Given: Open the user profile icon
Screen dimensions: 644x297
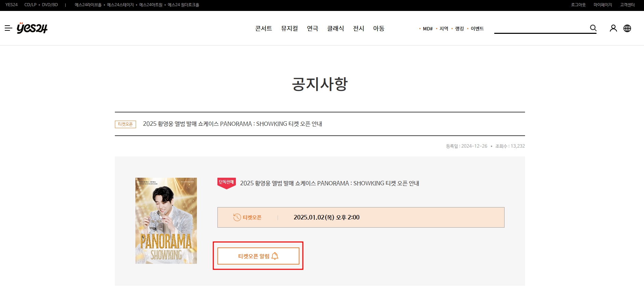Looking at the screenshot, I should [x=613, y=28].
